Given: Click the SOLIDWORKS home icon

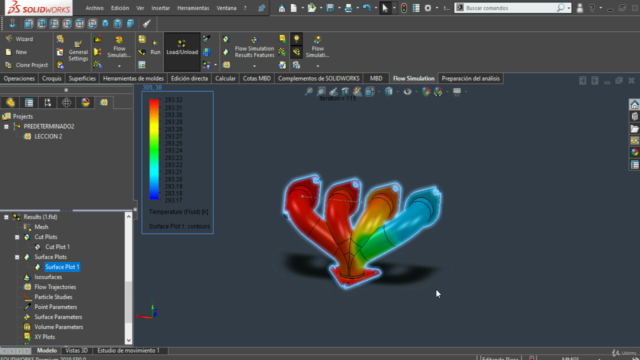Looking at the screenshot, I should [282, 8].
